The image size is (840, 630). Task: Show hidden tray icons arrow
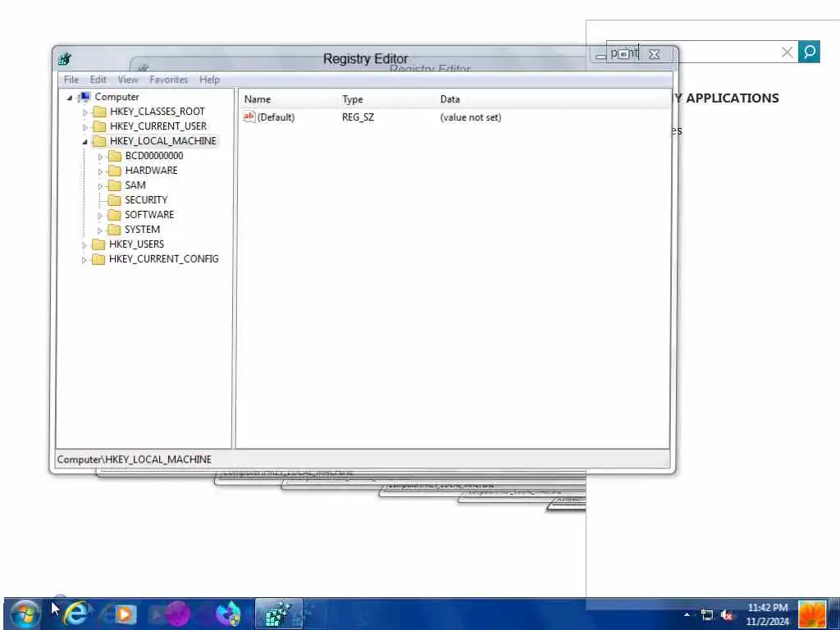(687, 615)
